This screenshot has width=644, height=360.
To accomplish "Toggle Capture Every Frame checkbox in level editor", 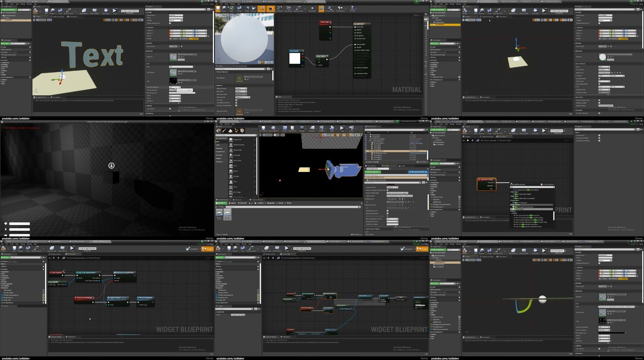I will pyautogui.click(x=387, y=211).
